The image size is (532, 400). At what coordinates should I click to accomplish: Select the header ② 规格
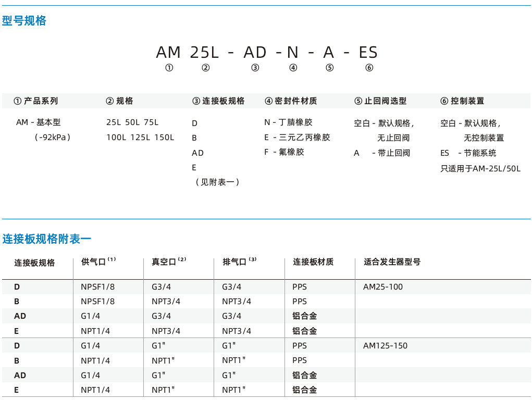(119, 101)
